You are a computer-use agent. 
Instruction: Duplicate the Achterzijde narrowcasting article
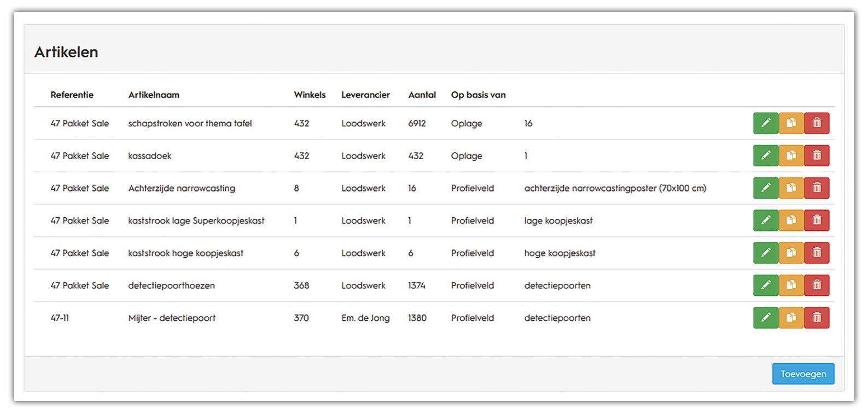791,188
